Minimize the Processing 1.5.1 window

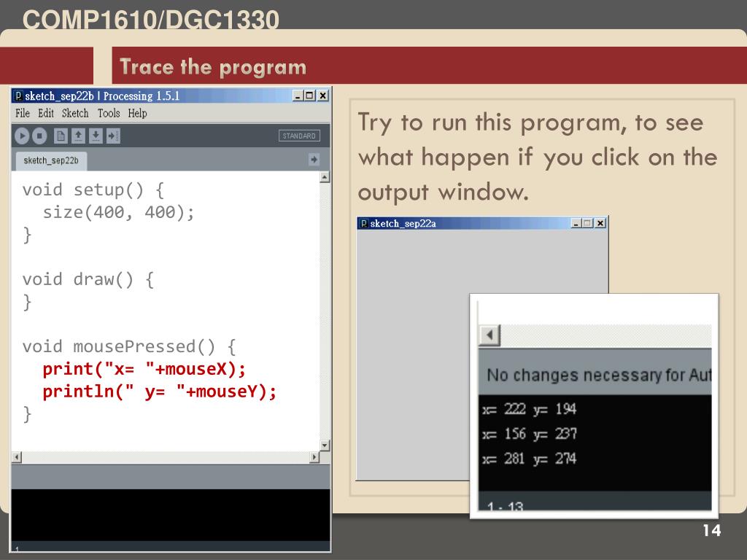[x=298, y=96]
